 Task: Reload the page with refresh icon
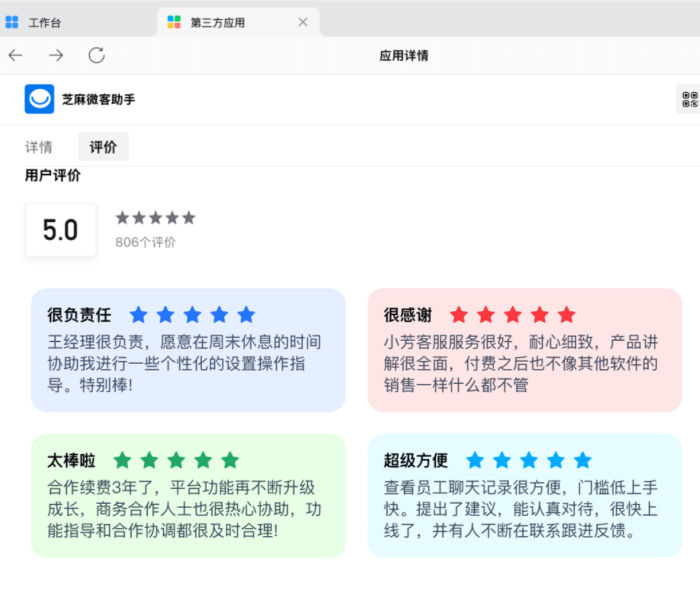tap(96, 55)
